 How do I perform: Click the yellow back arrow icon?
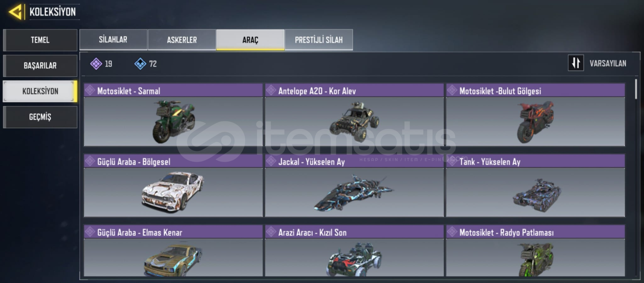click(15, 12)
